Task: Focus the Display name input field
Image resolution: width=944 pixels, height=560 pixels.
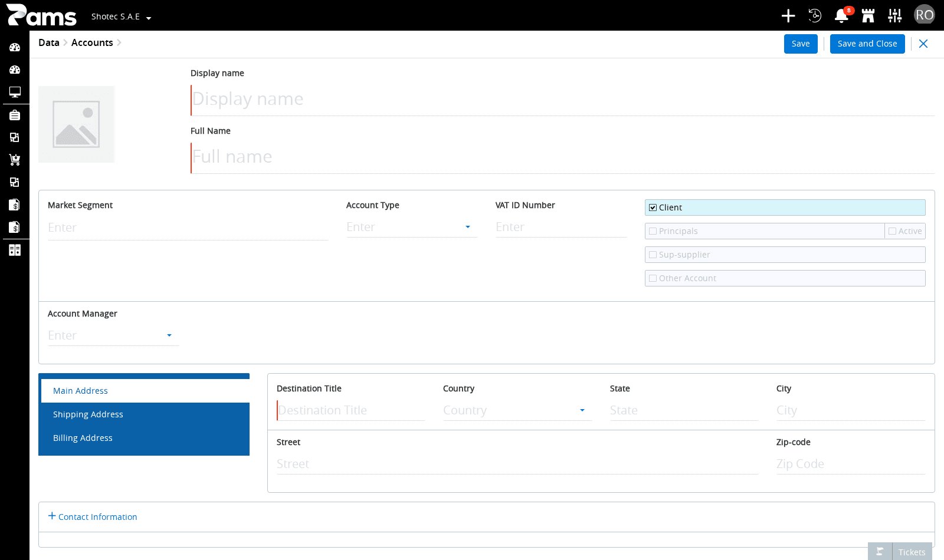Action: pyautogui.click(x=563, y=99)
